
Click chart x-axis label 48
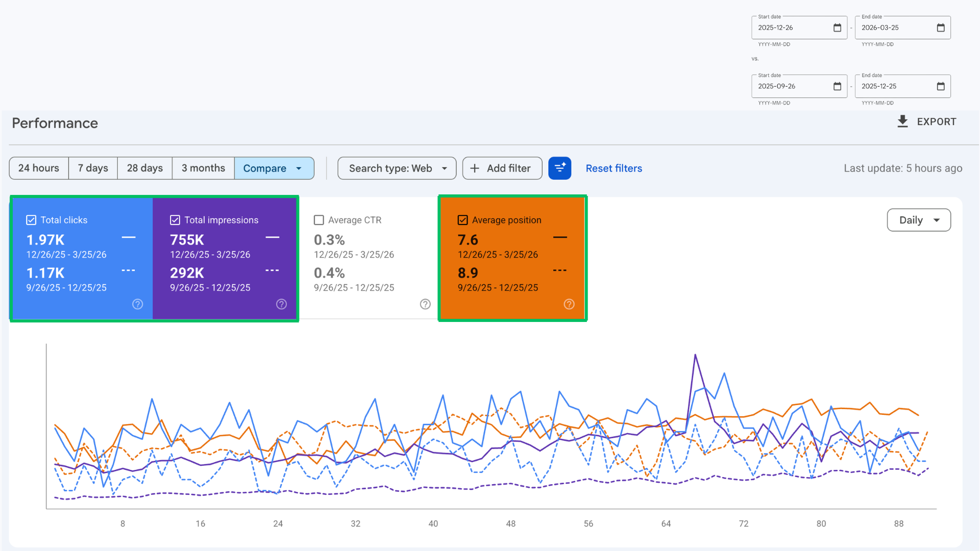click(511, 523)
